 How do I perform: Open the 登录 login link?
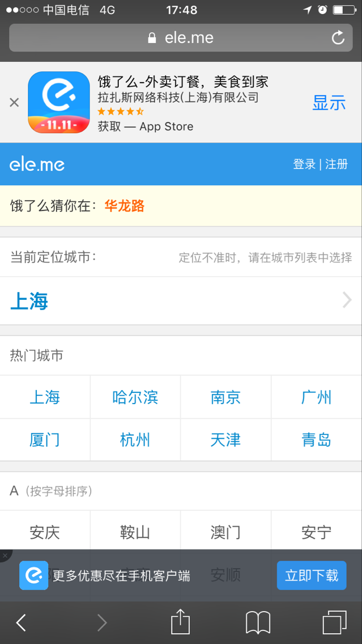pyautogui.click(x=304, y=164)
